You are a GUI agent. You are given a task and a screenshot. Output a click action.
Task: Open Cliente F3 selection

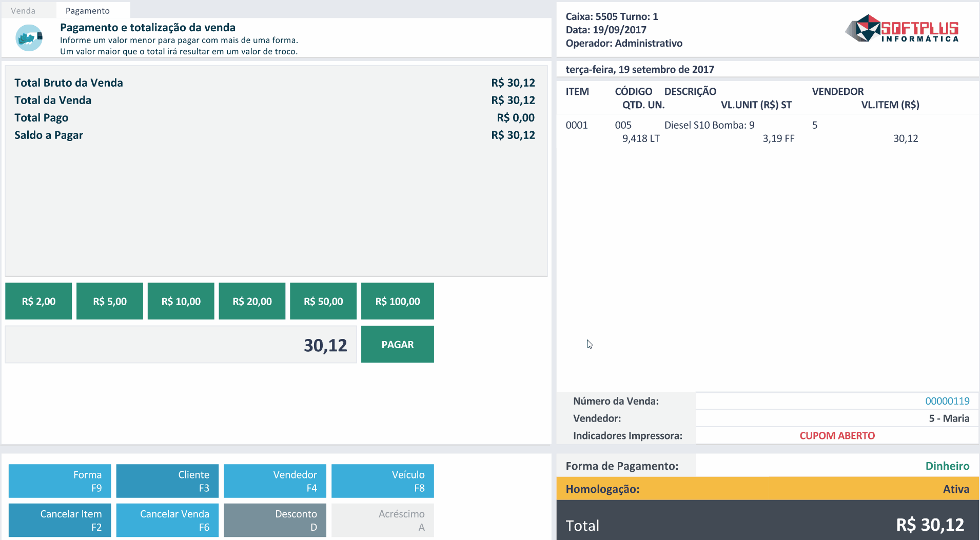pyautogui.click(x=167, y=481)
